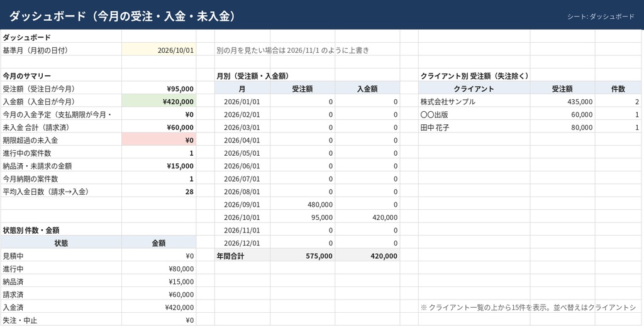
Task: Click the 受注額 summary value ¥95,000
Action: (159, 89)
